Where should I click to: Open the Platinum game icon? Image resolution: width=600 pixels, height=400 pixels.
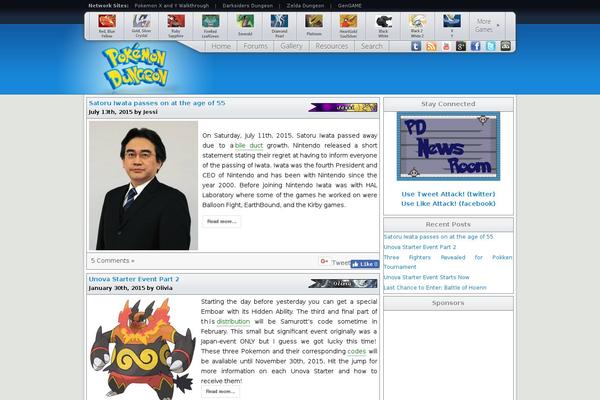click(314, 25)
